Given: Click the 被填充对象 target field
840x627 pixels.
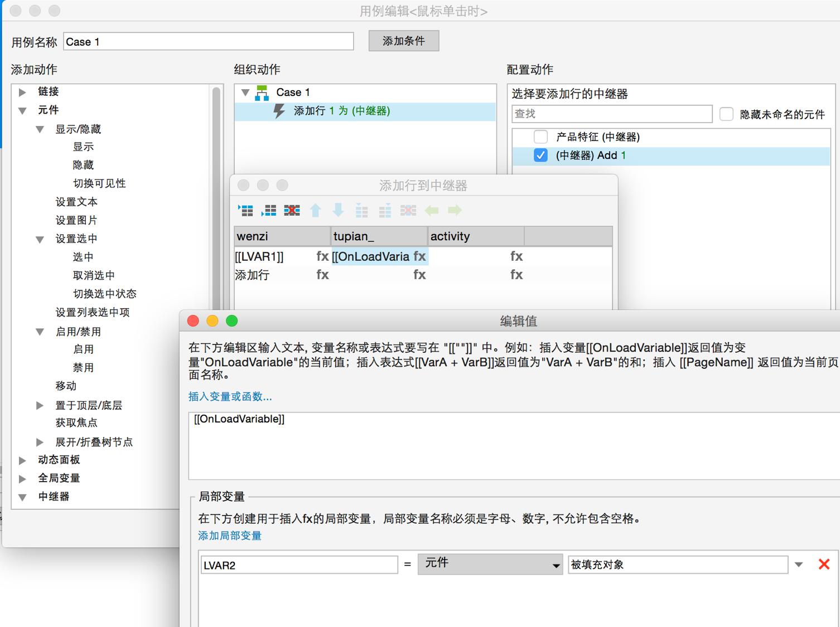Looking at the screenshot, I should (x=678, y=565).
